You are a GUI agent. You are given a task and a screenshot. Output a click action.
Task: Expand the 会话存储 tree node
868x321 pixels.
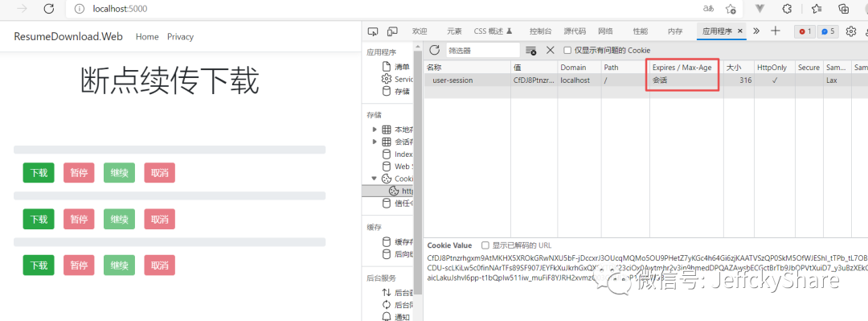(375, 142)
